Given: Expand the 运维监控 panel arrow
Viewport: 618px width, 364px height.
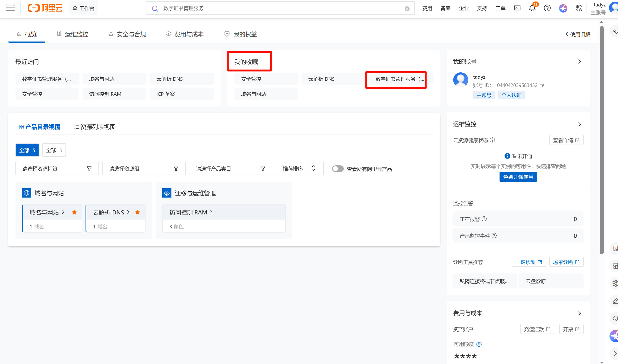Looking at the screenshot, I should click(580, 124).
